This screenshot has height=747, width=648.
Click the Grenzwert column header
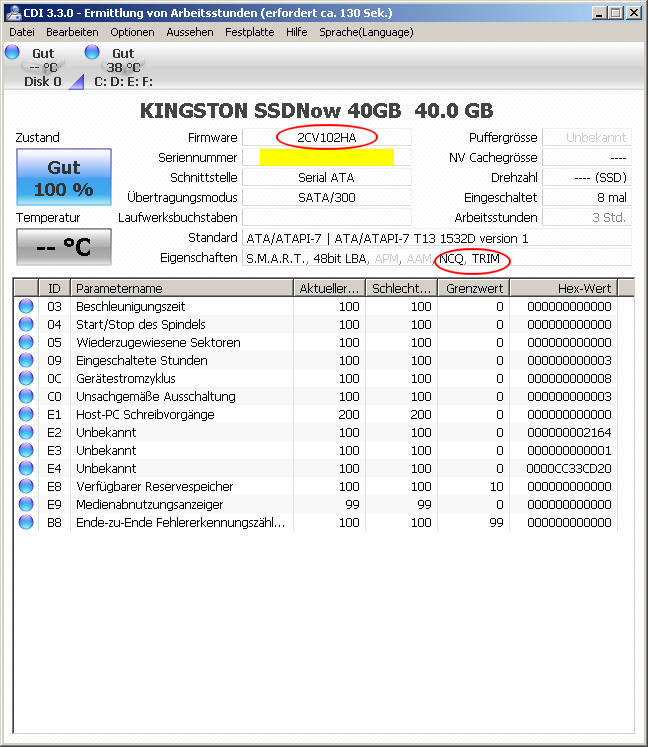(474, 288)
